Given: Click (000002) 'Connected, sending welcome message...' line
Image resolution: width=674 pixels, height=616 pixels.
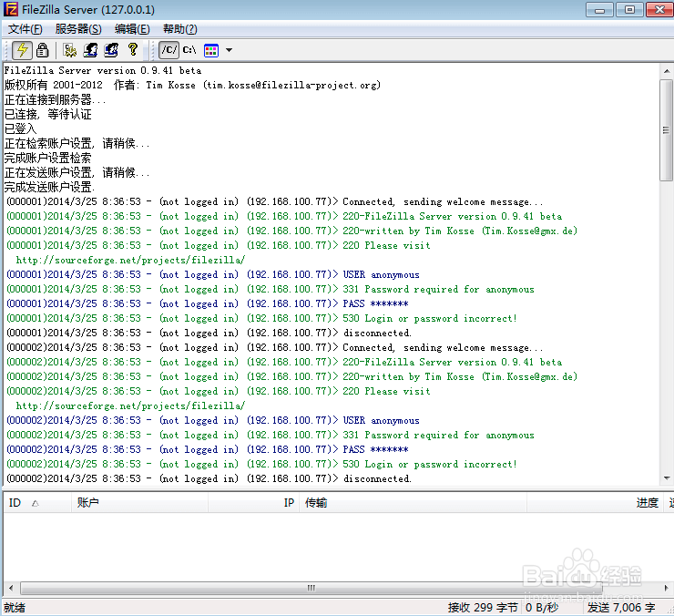Looking at the screenshot, I should [x=275, y=347].
